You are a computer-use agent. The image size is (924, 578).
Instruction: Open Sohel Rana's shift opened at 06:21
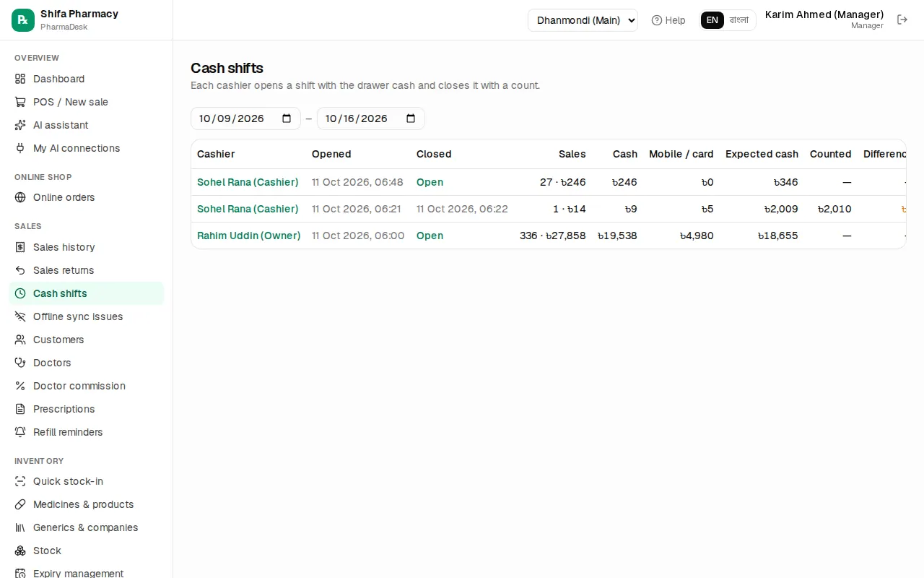point(248,209)
